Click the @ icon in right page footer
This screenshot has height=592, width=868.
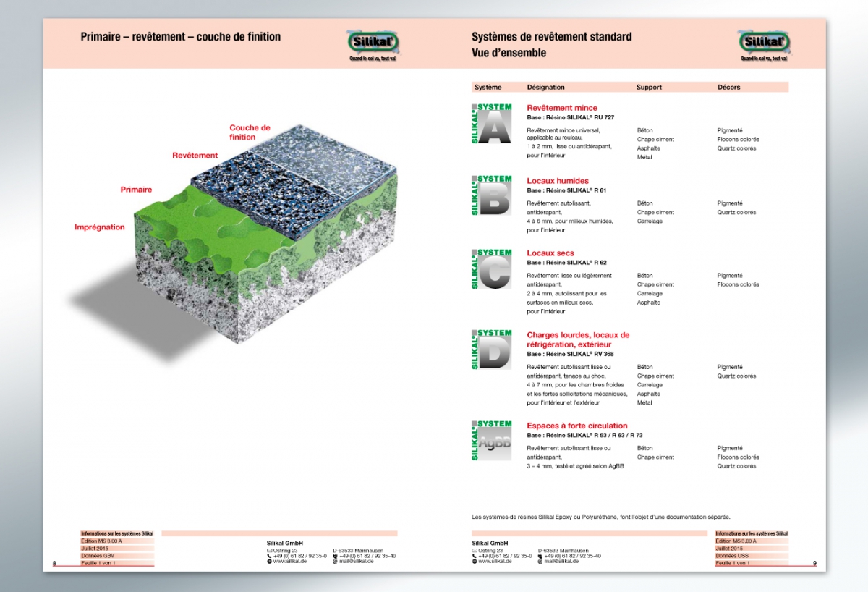point(540,561)
